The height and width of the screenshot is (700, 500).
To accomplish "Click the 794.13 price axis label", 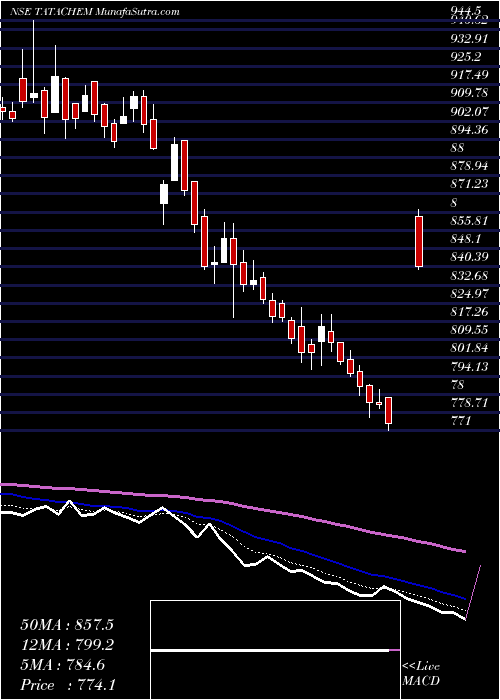I will [x=468, y=367].
